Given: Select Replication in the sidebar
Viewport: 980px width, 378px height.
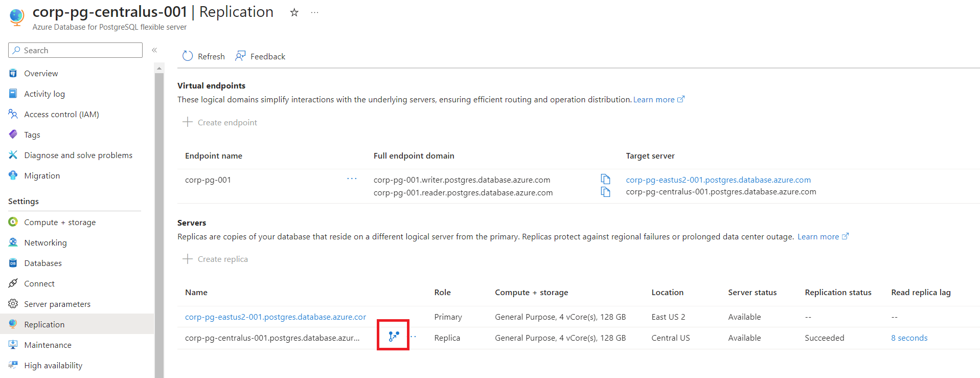Looking at the screenshot, I should 77,324.
